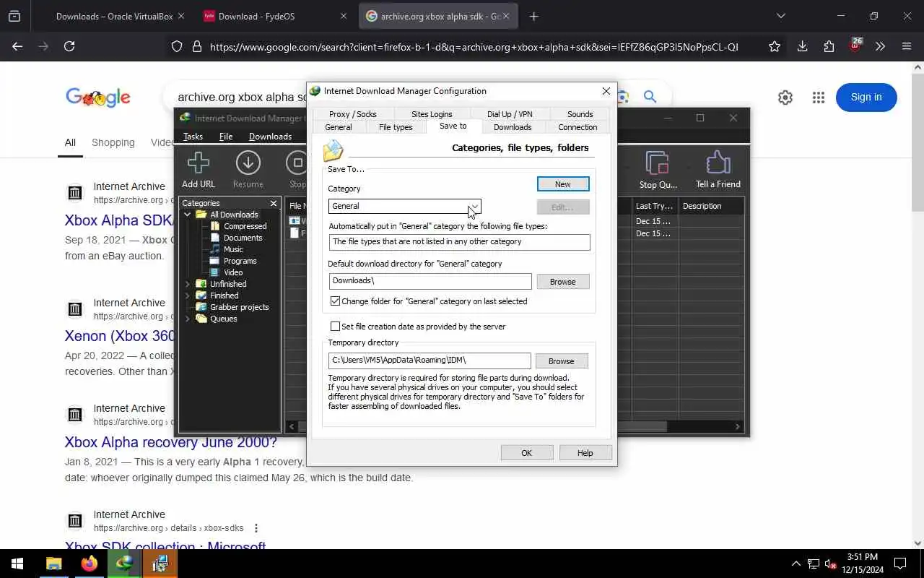
Task: Click the Google logo
Action: [98, 98]
